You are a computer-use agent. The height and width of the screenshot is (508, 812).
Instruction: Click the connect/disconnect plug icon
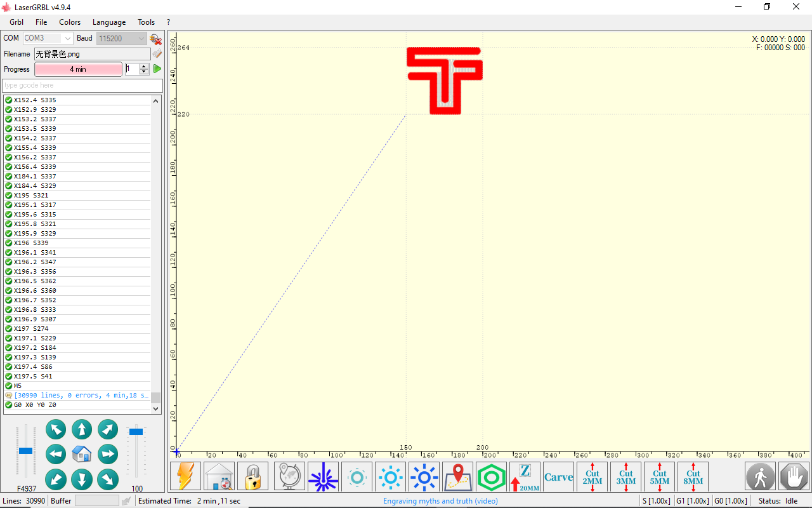[x=155, y=39]
